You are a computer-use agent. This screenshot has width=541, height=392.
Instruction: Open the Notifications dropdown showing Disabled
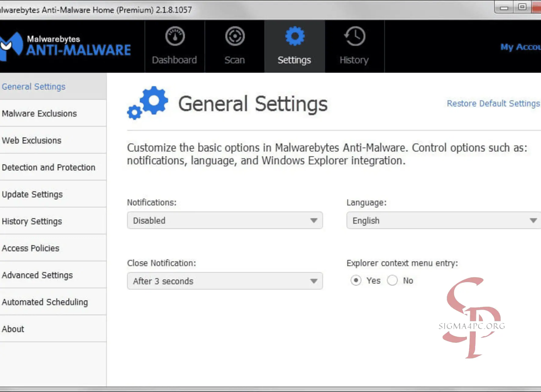coord(225,220)
